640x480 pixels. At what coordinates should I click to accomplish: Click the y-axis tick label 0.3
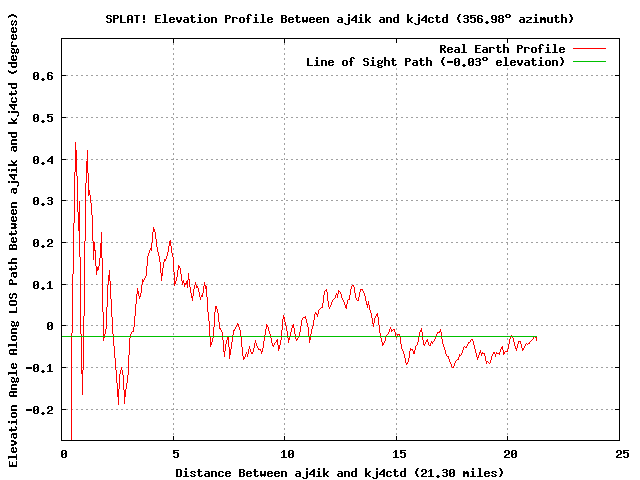pos(43,201)
